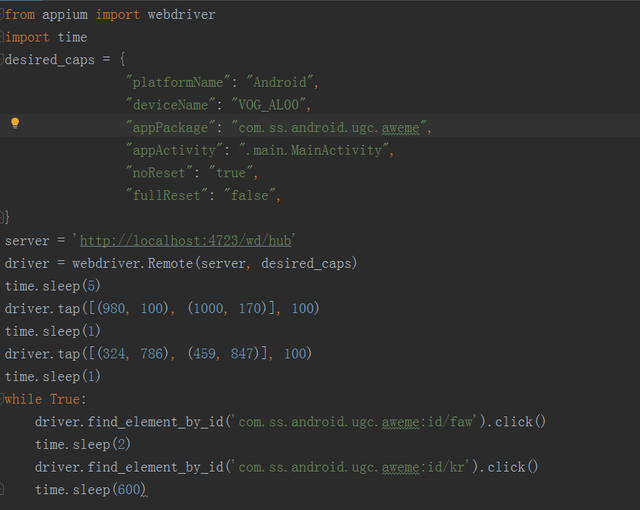The height and width of the screenshot is (510, 640).
Task: Place cursor in 'time.sleep(5)' line
Action: (x=53, y=286)
